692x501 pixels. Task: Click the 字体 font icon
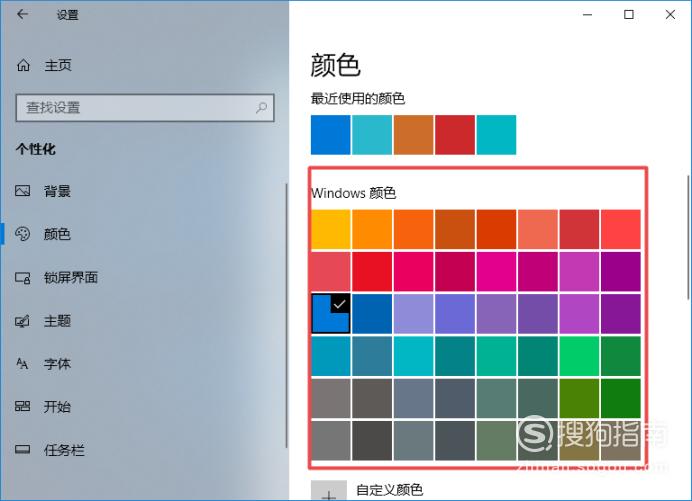coord(22,363)
